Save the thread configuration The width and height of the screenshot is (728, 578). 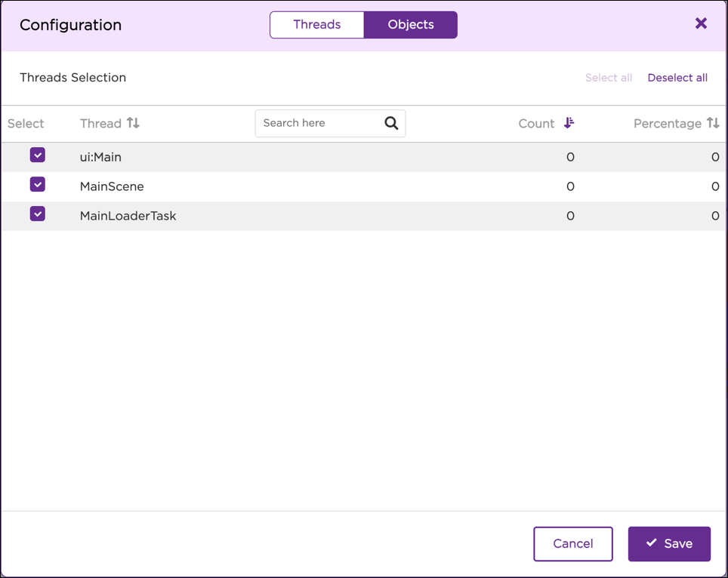(x=669, y=543)
